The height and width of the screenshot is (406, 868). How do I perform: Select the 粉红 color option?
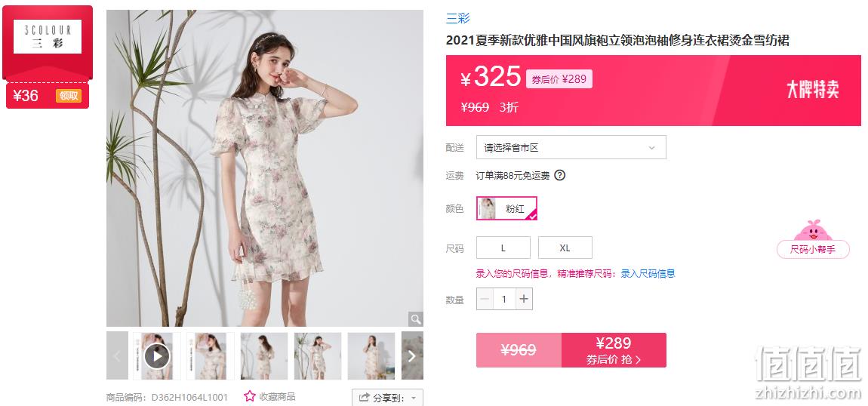(506, 208)
